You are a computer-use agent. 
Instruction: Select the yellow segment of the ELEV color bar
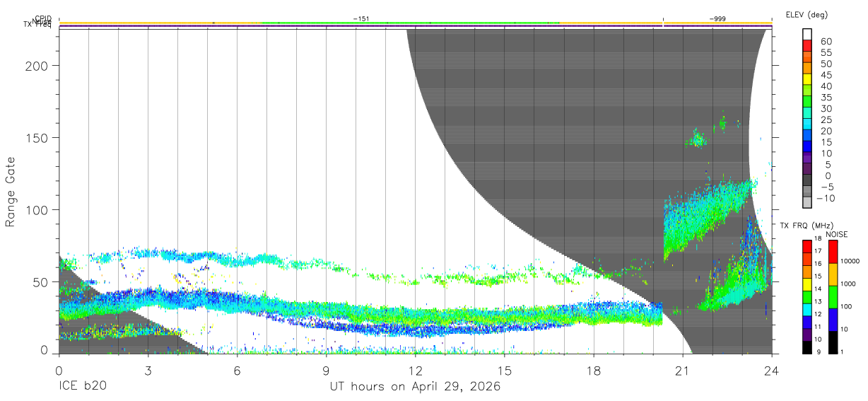click(x=807, y=80)
